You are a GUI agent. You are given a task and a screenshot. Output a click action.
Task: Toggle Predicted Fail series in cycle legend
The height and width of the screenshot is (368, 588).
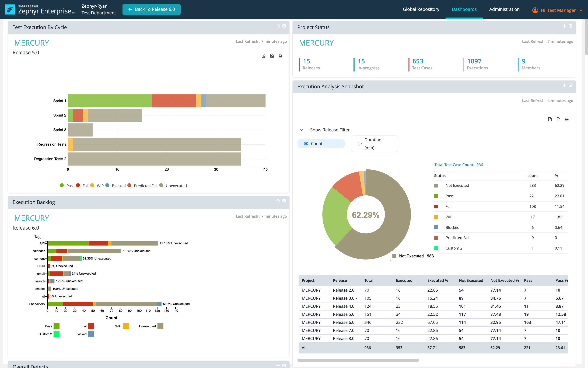coord(142,186)
